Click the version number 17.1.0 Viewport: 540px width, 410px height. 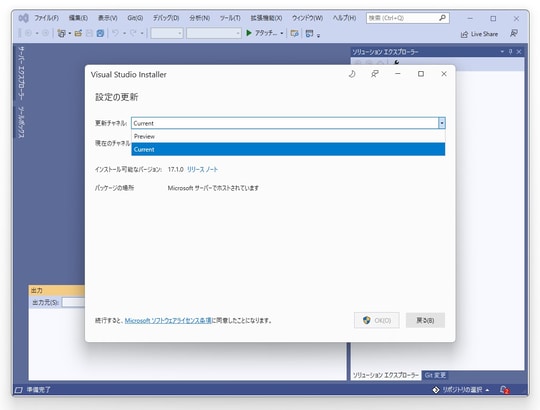click(175, 169)
